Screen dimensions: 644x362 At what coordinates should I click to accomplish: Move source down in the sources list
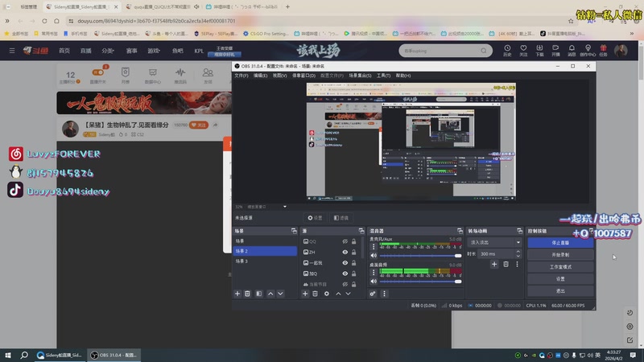[x=349, y=294]
